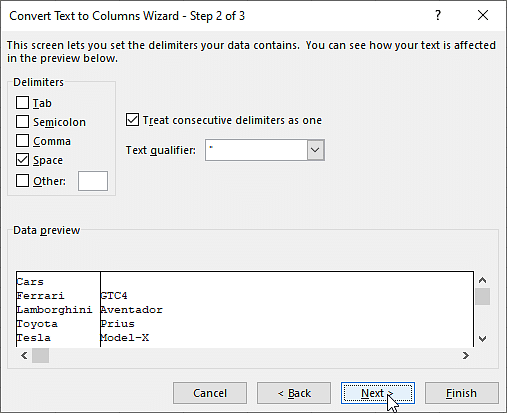507x413 pixels.
Task: Select the Aventador cell in data preview
Action: point(132,310)
